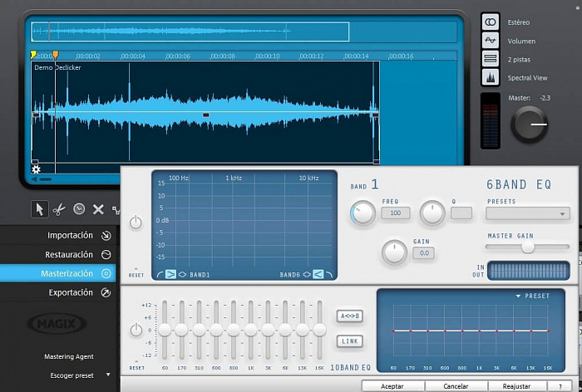Click the overview waveform thumbnail at top

(190, 32)
